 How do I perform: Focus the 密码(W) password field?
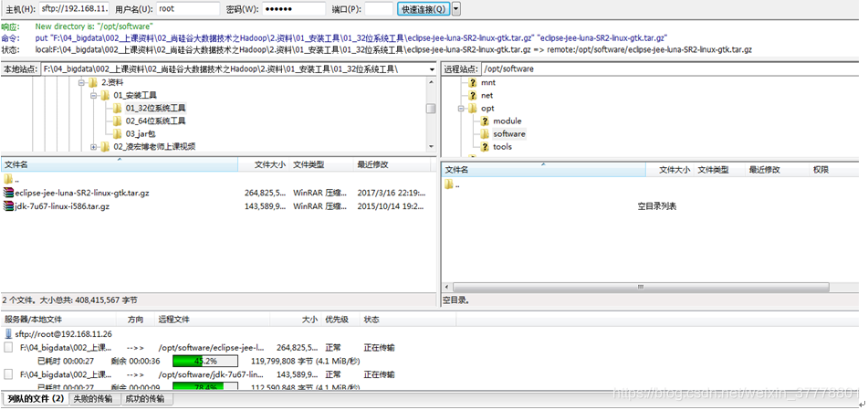(x=293, y=9)
